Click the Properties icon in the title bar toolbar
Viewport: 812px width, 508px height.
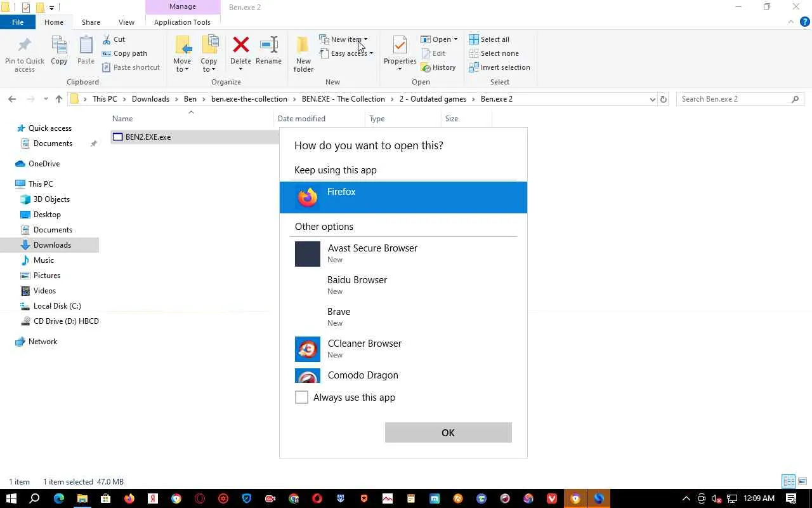click(26, 8)
